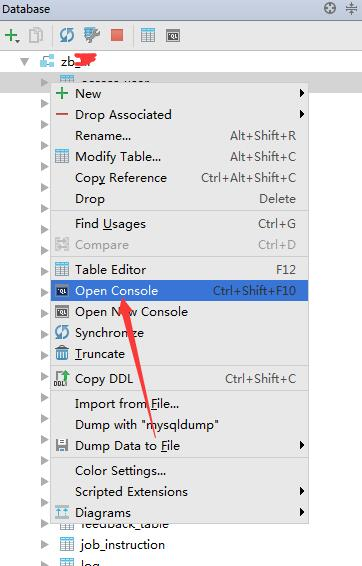Click the Data Source Properties wrench icon

pyautogui.click(x=92, y=35)
